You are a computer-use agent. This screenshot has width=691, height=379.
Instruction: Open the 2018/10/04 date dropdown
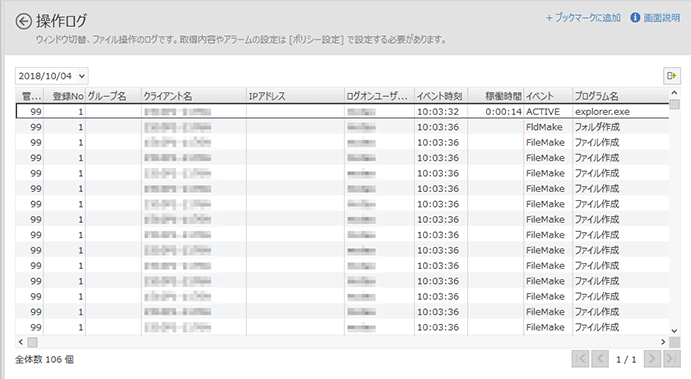pyautogui.click(x=52, y=76)
